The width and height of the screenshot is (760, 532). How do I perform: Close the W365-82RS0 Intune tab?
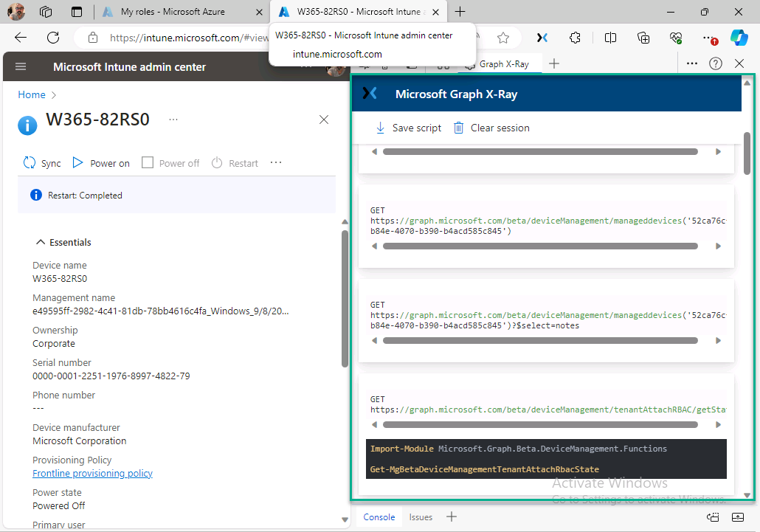pos(436,12)
